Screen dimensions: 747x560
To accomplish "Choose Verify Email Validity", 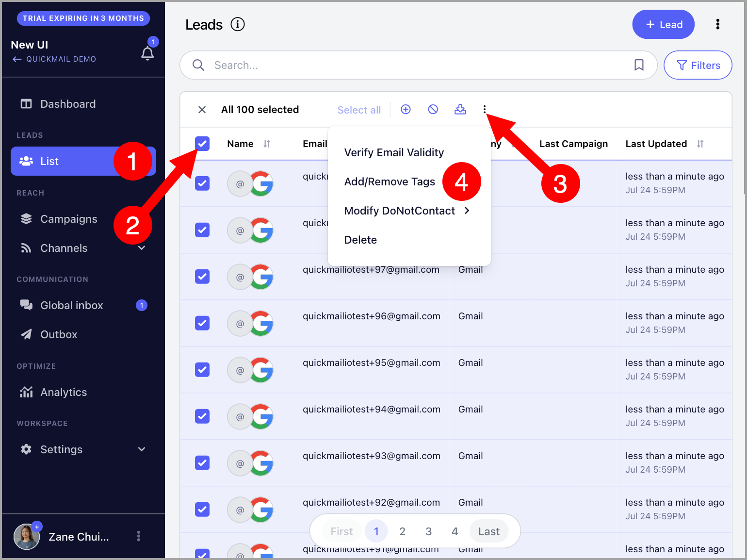I will (x=394, y=152).
